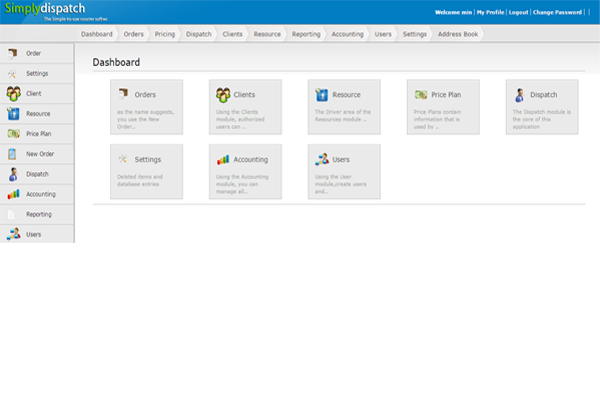Viewport: 600px width, 400px height.
Task: Click the Users card icon on the dashboard
Action: click(x=322, y=159)
